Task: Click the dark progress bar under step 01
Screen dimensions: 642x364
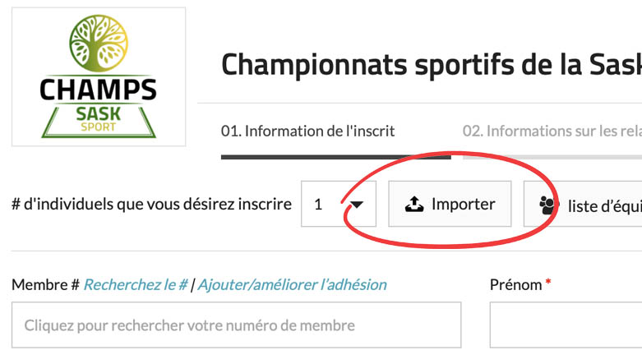Action: coord(335,155)
